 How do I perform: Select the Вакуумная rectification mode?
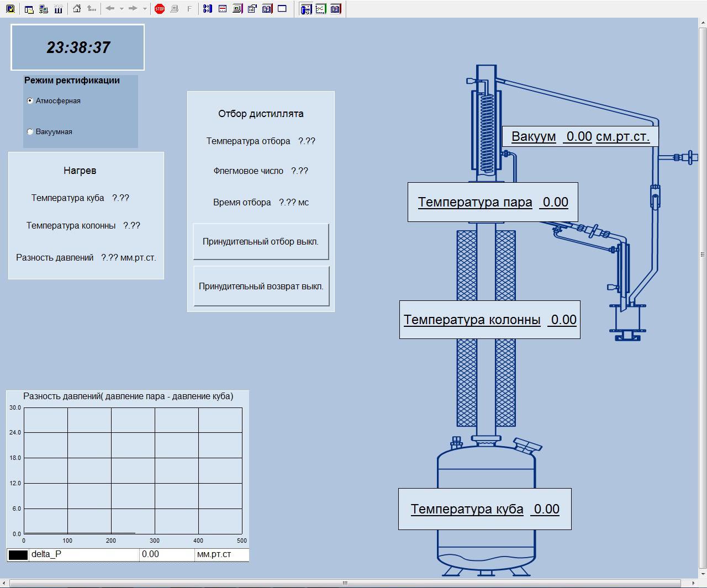click(x=30, y=132)
